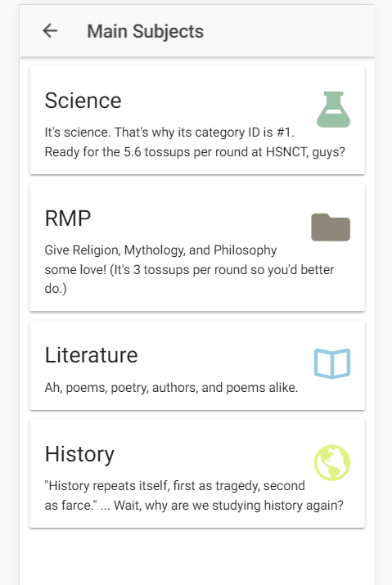Click the green flask Science icon
The width and height of the screenshot is (392, 585).
click(x=333, y=110)
